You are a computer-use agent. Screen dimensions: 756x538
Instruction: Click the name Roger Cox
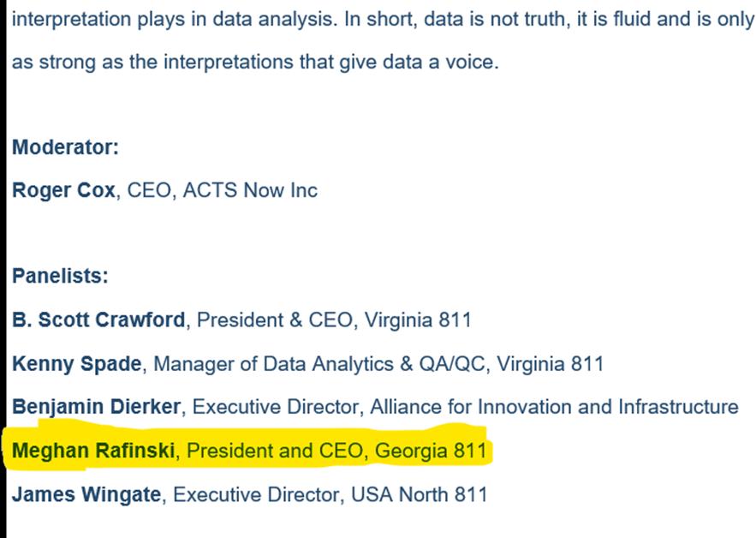pyautogui.click(x=63, y=190)
